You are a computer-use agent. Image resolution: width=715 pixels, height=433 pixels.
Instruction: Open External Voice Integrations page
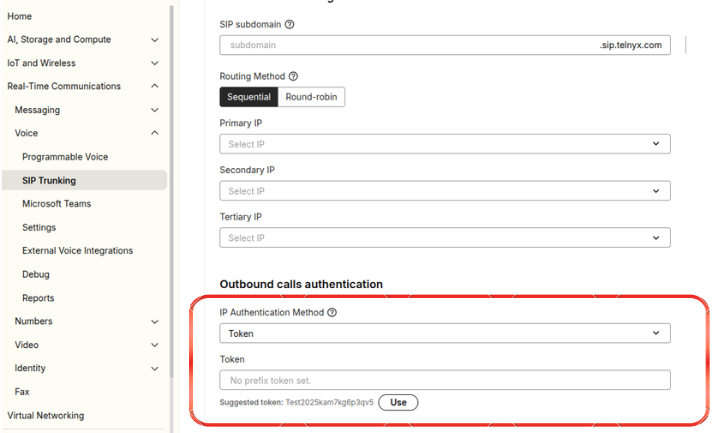pos(78,251)
